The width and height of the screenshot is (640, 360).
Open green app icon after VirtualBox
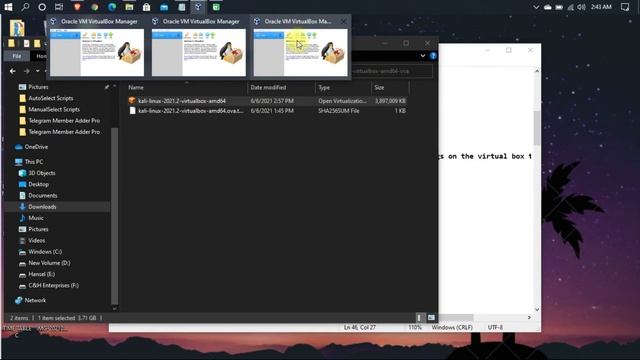(216, 7)
